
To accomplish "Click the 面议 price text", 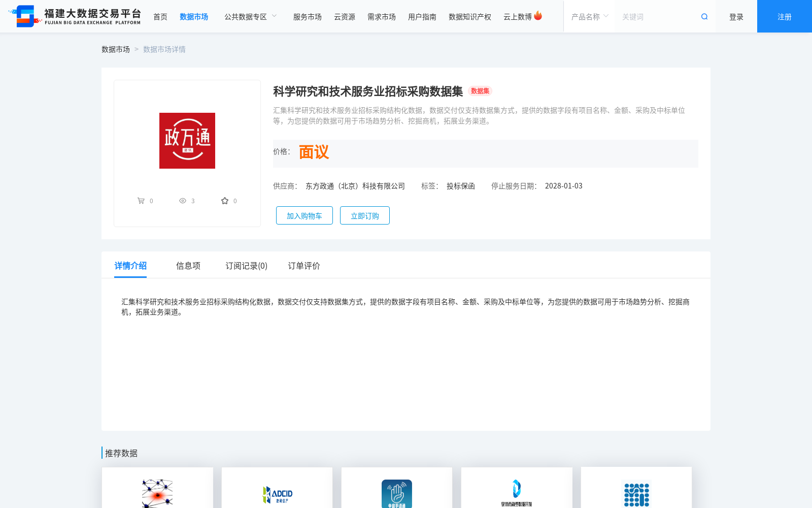I will tap(314, 152).
